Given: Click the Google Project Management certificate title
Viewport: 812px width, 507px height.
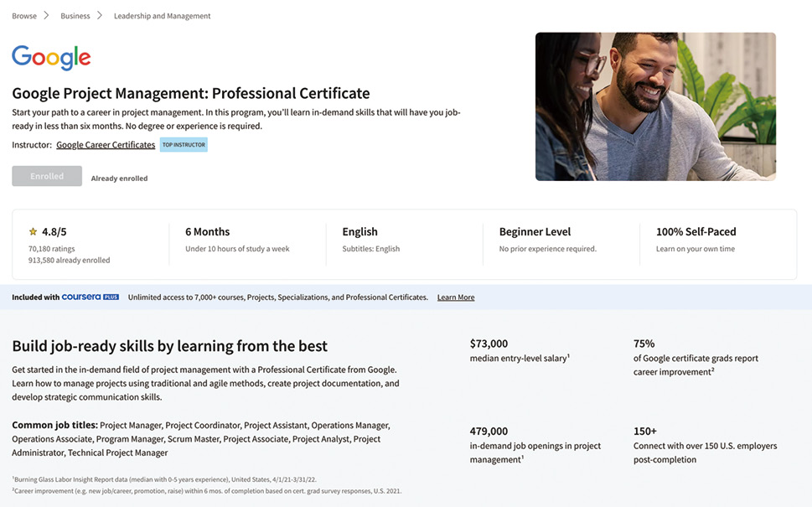Looking at the screenshot, I should [x=191, y=93].
